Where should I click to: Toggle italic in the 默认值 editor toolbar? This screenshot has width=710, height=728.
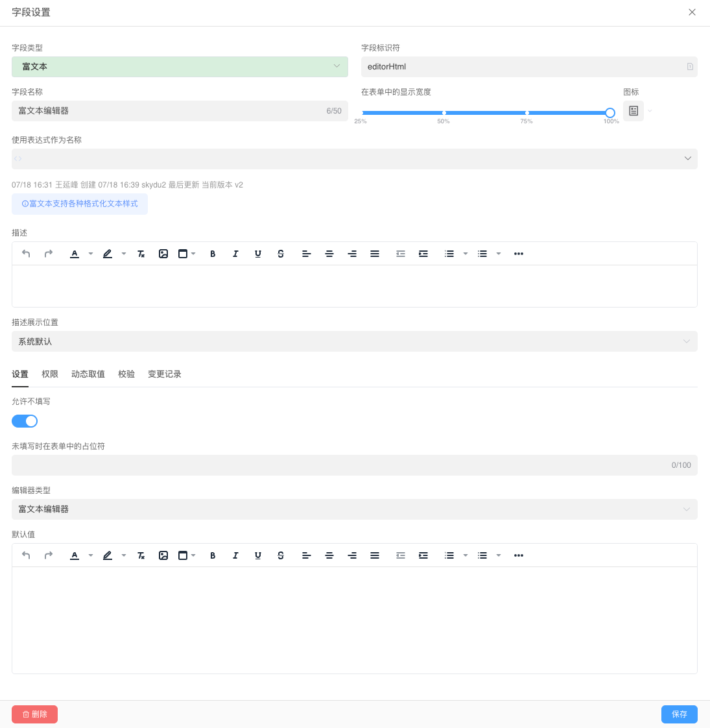(235, 555)
